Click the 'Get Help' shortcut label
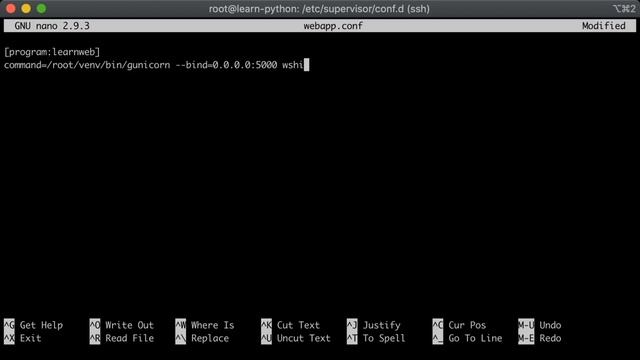 point(41,325)
